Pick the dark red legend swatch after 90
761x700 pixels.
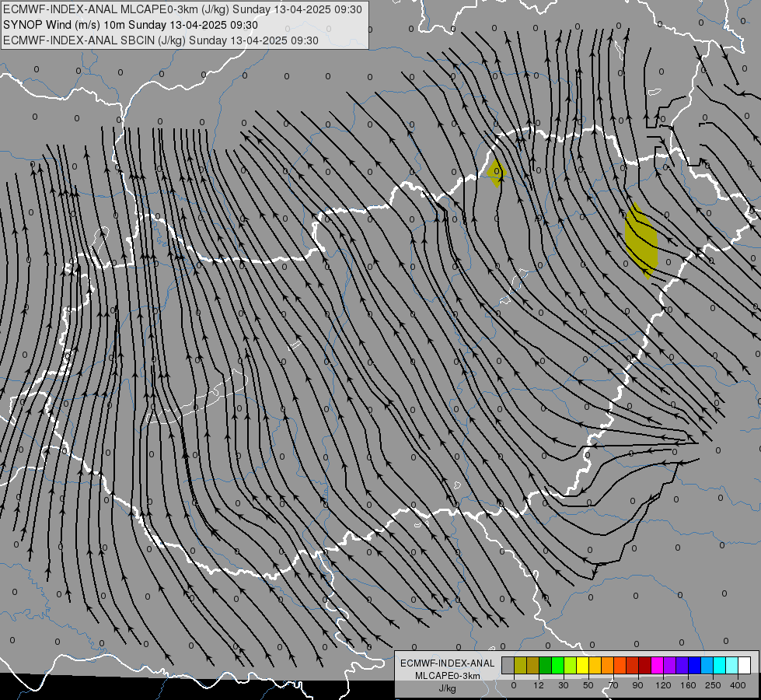point(645,666)
